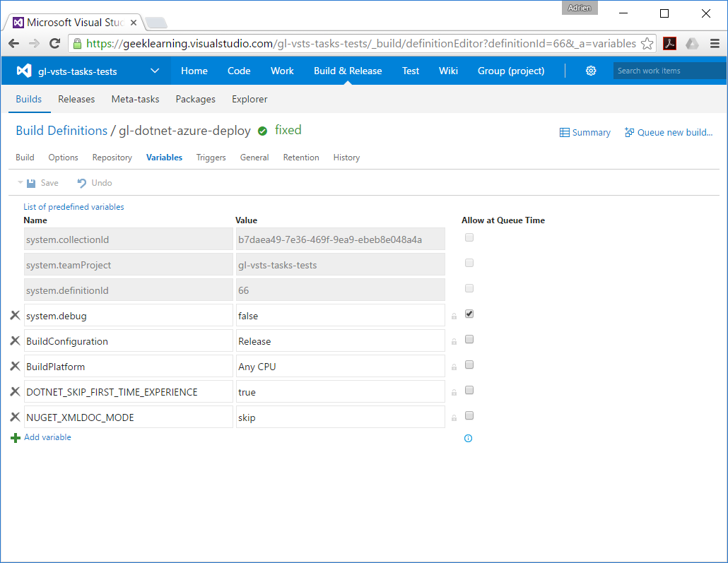Open the Code hub
Screen dimensions: 728x563
tap(239, 71)
